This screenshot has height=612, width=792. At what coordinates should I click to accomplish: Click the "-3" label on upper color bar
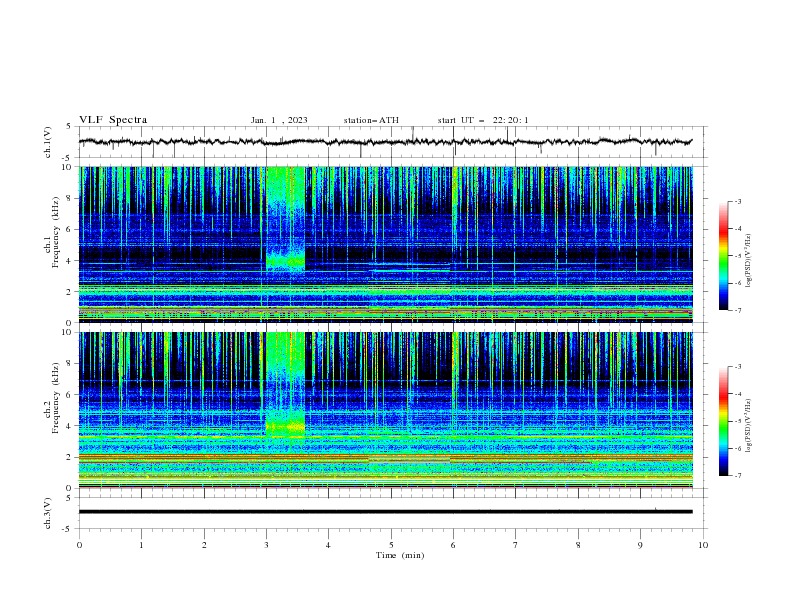(737, 201)
